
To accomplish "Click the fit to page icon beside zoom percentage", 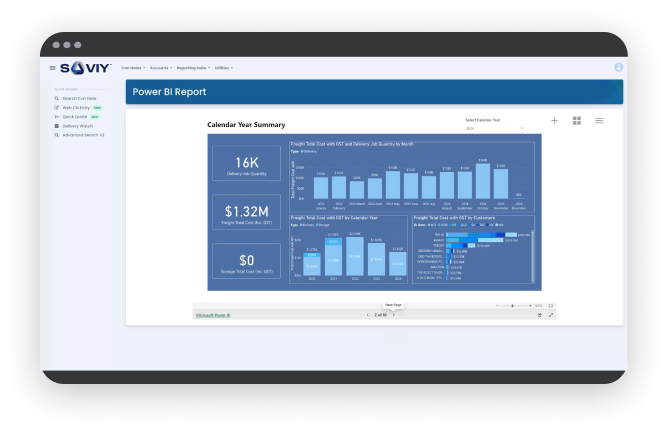I will pos(550,305).
